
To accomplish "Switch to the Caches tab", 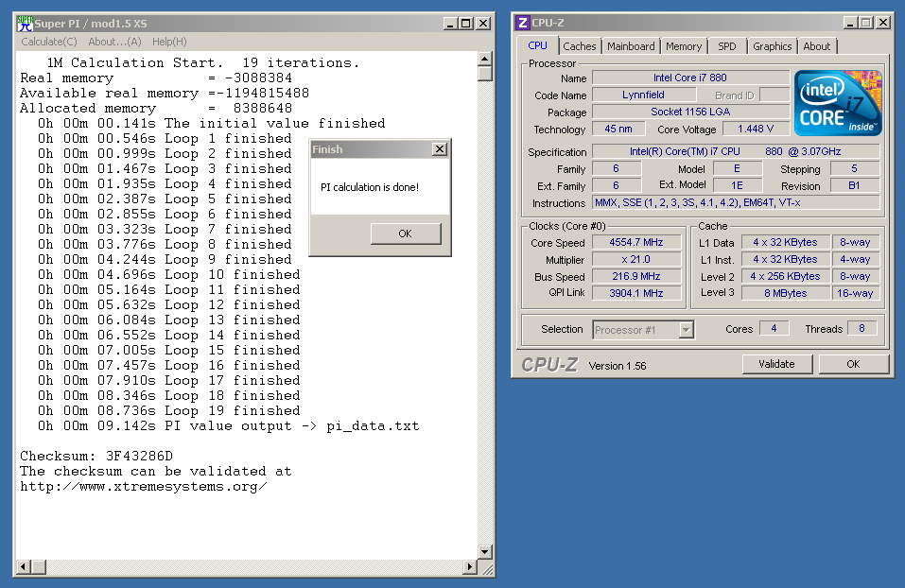I will pos(580,46).
